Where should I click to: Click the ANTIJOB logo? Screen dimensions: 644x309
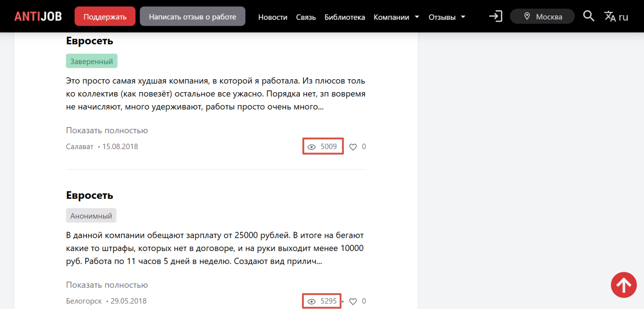point(38,16)
